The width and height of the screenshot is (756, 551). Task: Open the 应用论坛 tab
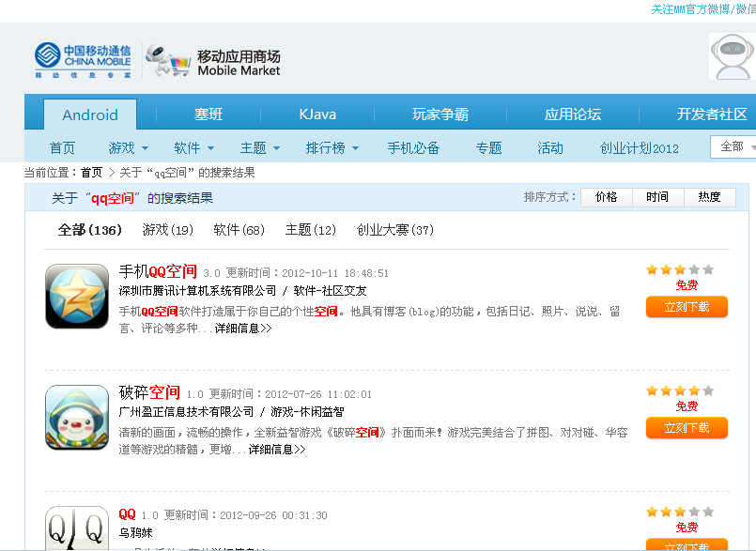point(573,115)
